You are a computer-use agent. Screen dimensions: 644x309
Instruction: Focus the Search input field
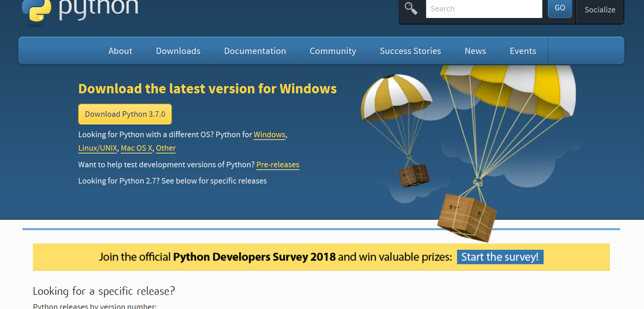click(484, 9)
